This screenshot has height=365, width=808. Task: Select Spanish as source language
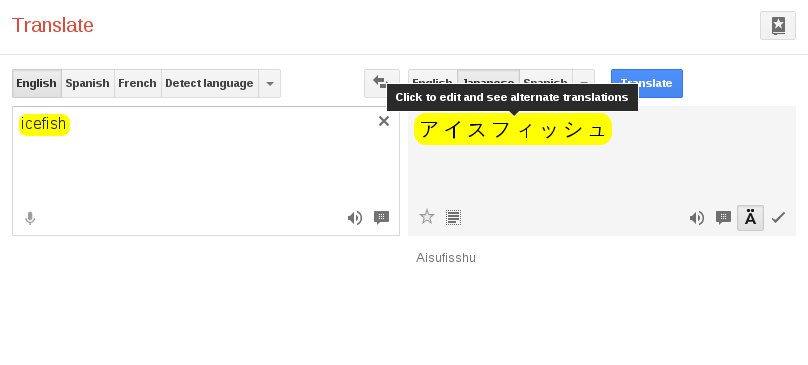[x=88, y=84]
